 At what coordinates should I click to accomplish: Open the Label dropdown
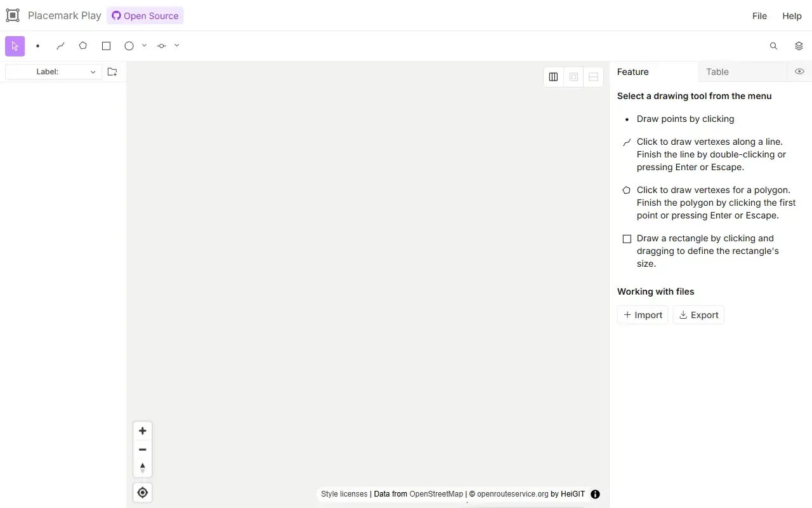pyautogui.click(x=53, y=72)
